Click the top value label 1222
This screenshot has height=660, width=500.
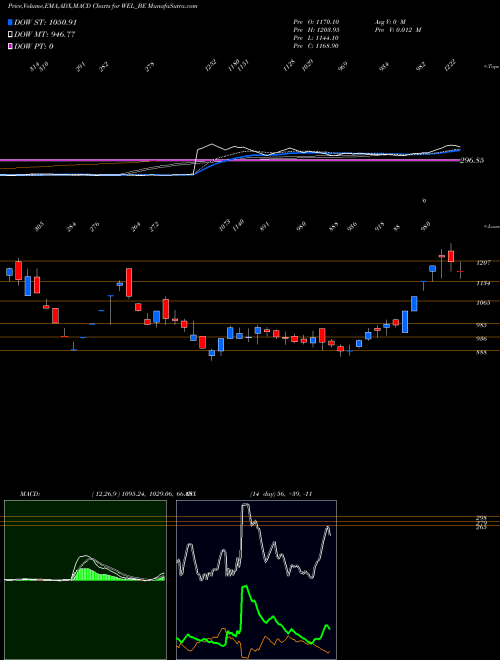pos(450,65)
